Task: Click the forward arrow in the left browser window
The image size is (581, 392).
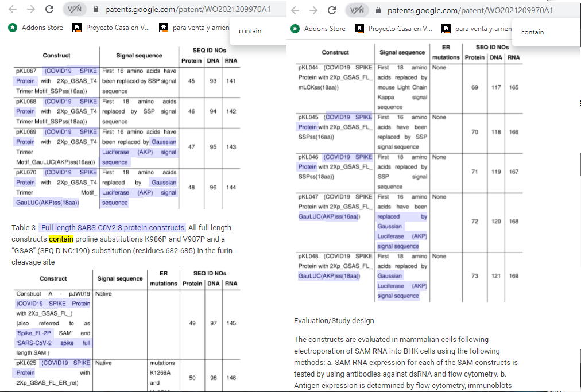Action: [30, 10]
